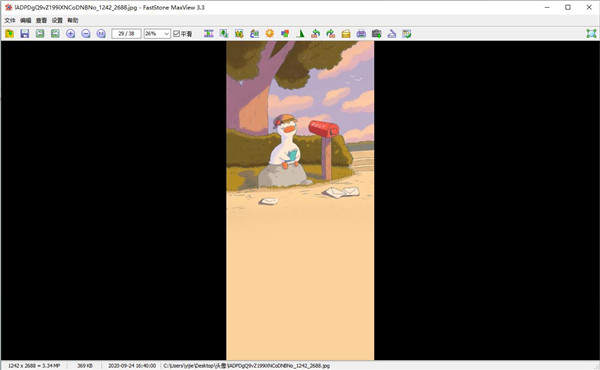Open the sharpen/blur triangle tool
Image resolution: width=600 pixels, height=370 pixels.
300,34
